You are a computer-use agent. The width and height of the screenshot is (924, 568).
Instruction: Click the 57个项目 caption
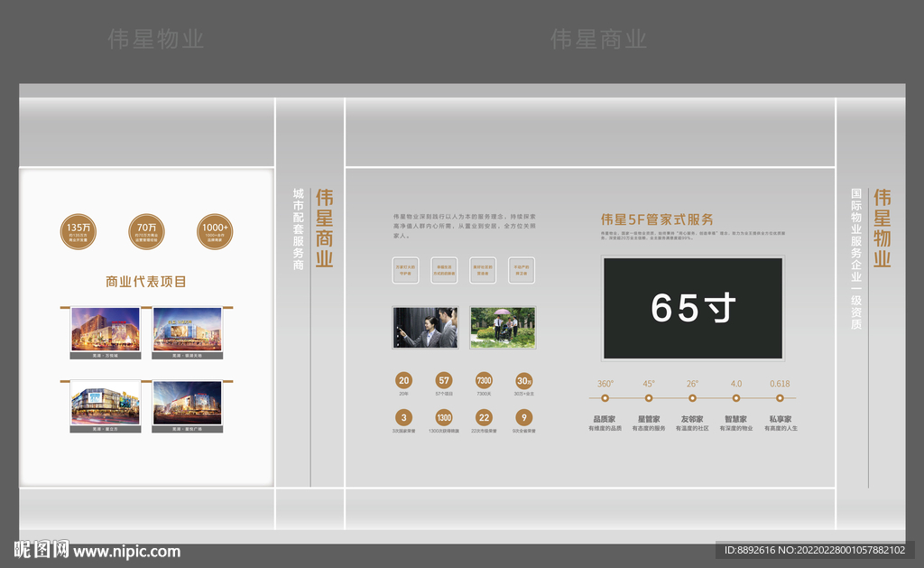click(x=444, y=394)
